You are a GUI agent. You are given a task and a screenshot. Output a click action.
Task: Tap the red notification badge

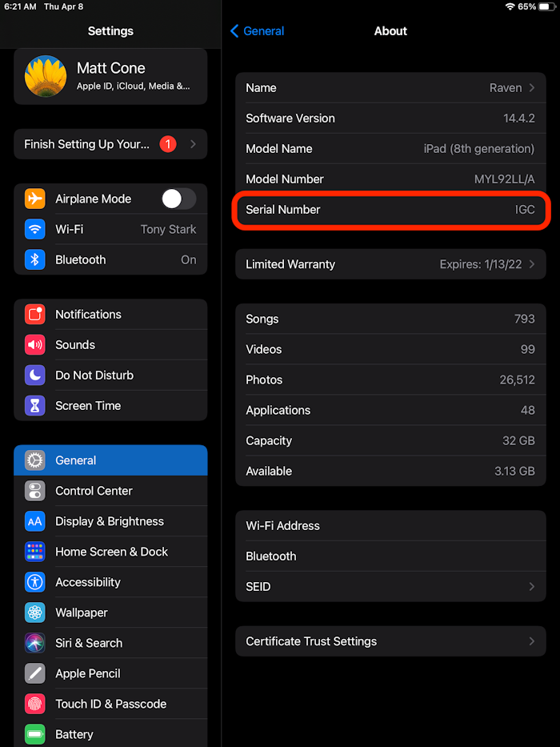coord(168,144)
